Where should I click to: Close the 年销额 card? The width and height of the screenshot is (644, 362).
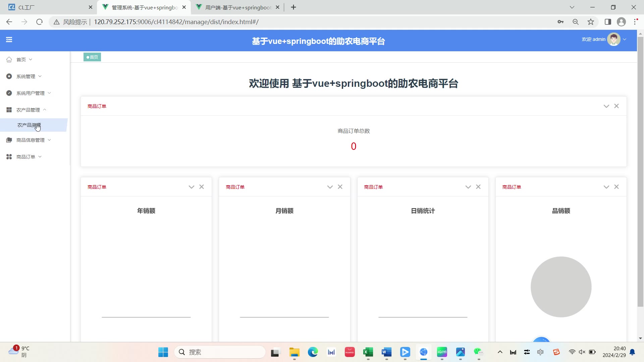(x=202, y=187)
